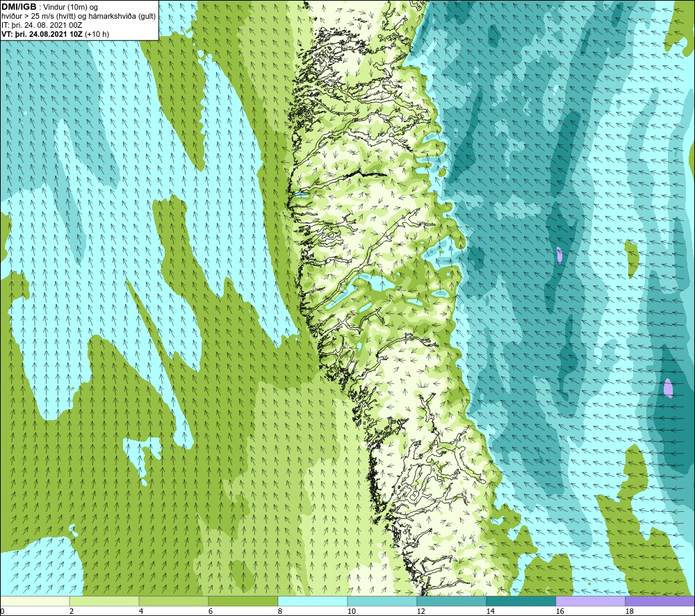The height and width of the screenshot is (616, 695).
Task: Click the 'DMI/IGB' title text
Action: 19,7
